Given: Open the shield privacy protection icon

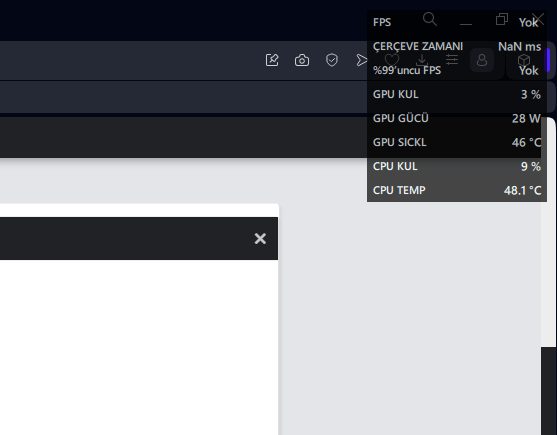Looking at the screenshot, I should click(x=332, y=60).
